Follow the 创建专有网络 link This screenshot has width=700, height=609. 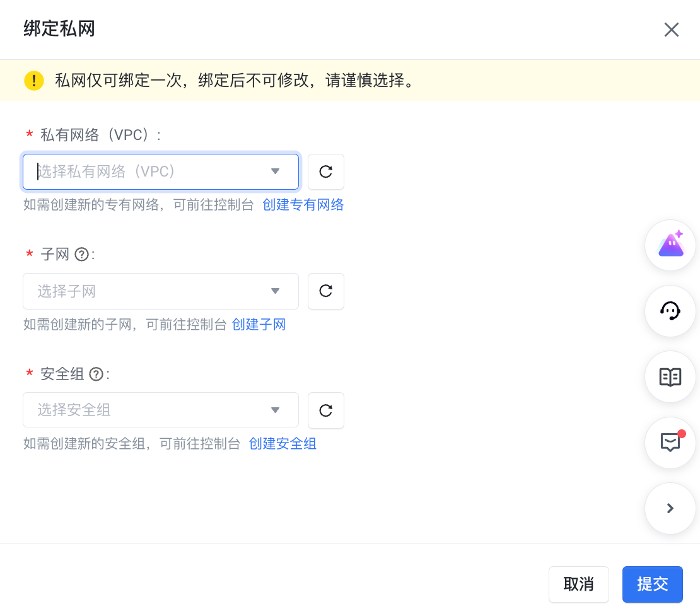point(303,205)
